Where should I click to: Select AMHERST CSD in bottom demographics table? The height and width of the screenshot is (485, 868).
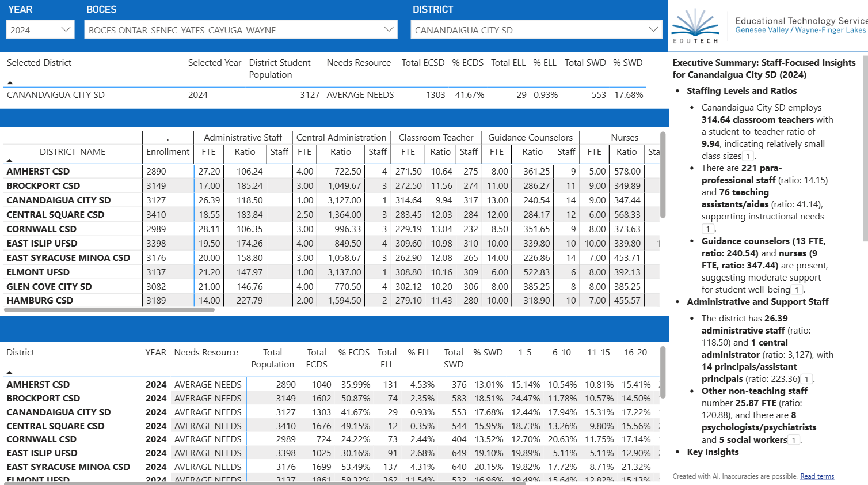pyautogui.click(x=38, y=385)
